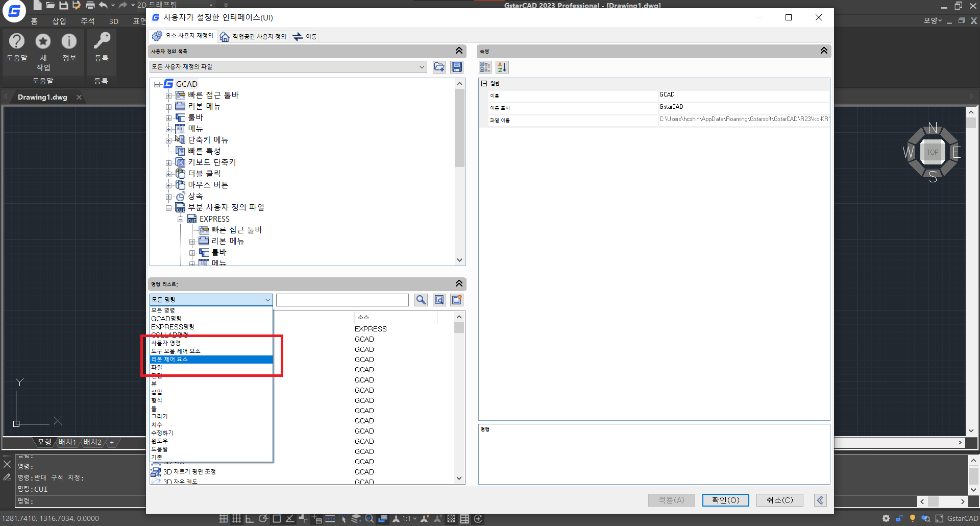Viewport: 980px width, 526px height.
Task: Toggle ortho mode in the status bar
Action: pyautogui.click(x=250, y=518)
